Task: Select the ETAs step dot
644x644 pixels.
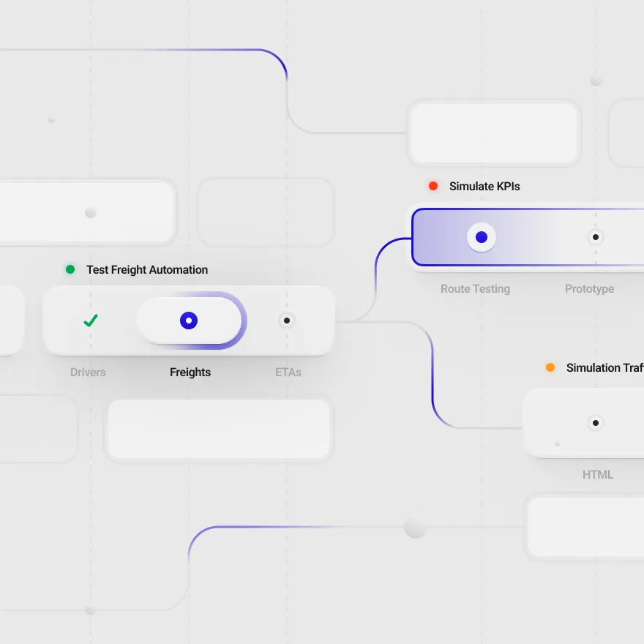Action: [287, 321]
